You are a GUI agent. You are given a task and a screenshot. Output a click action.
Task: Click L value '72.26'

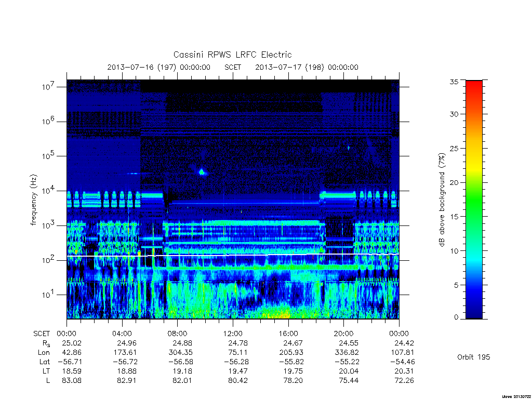click(404, 380)
